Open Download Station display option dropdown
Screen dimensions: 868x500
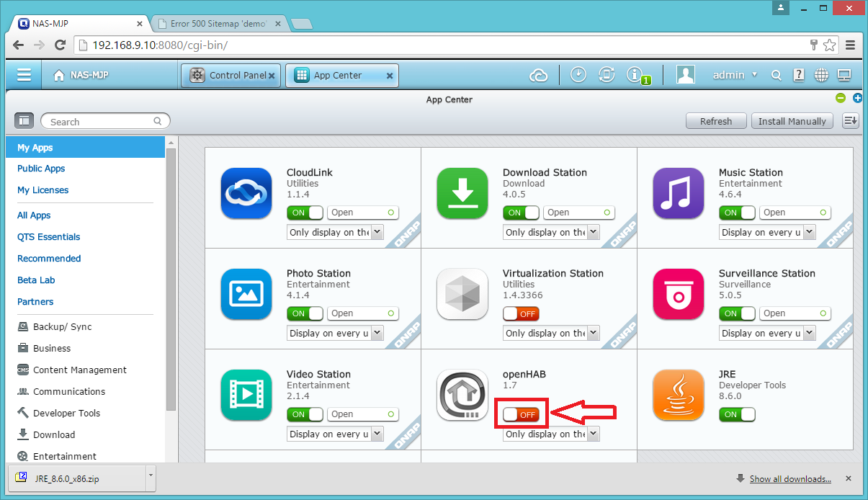[551, 232]
